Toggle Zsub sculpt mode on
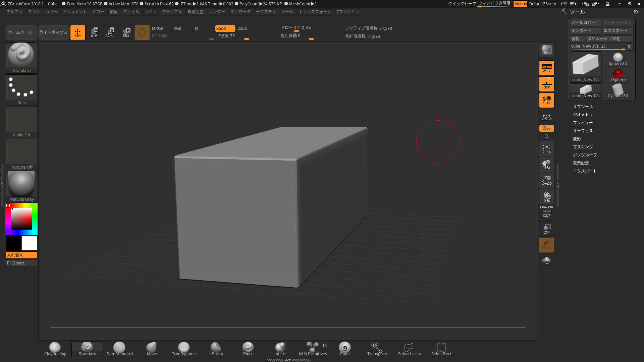The width and height of the screenshot is (644, 362). pyautogui.click(x=243, y=28)
